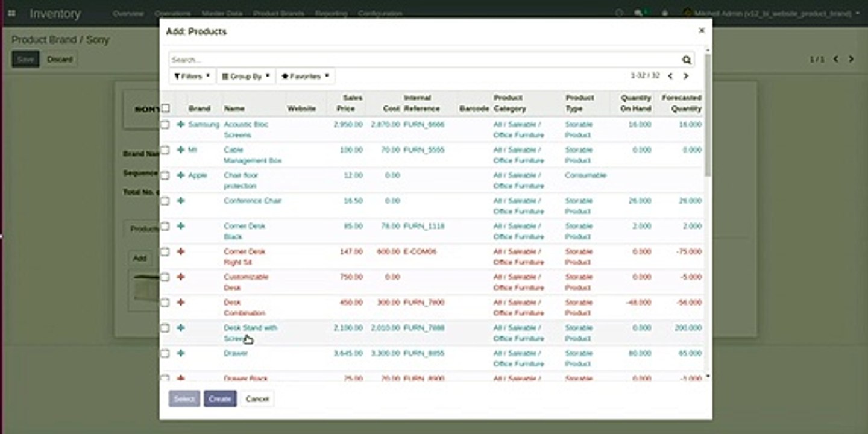Image resolution: width=868 pixels, height=434 pixels.
Task: Check the Drawer row checkbox
Action: (165, 353)
